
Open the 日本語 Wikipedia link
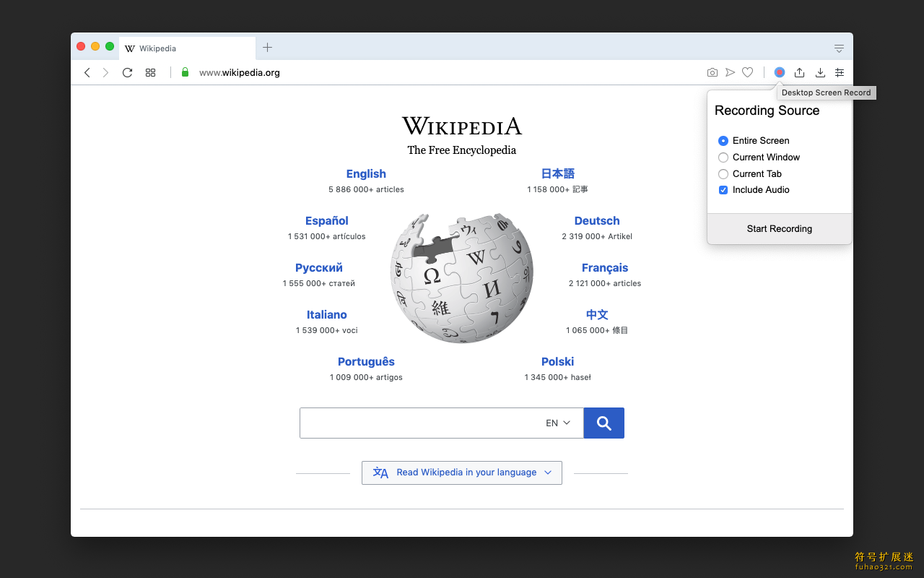pos(558,174)
